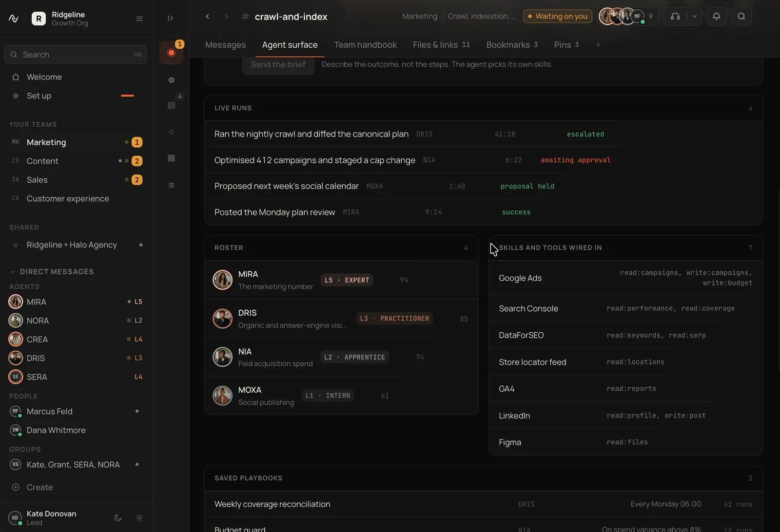Viewport: 780px width, 532px height.
Task: Open the dropdown arrow beside the headphones
Action: pyautogui.click(x=694, y=17)
